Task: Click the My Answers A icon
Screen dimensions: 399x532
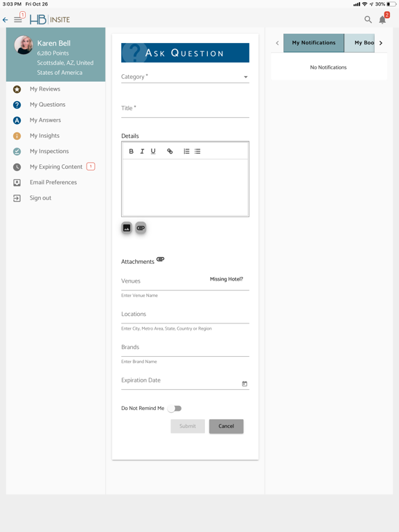Action: [x=17, y=121]
